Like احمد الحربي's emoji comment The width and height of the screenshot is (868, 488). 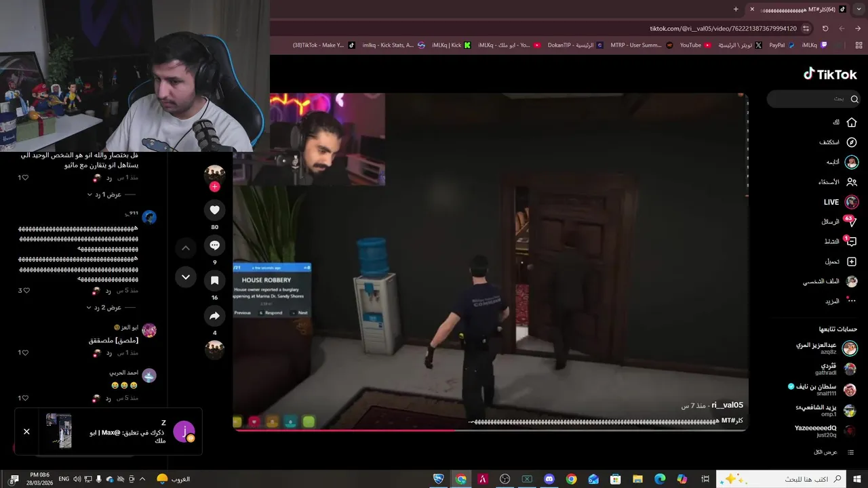point(26,398)
